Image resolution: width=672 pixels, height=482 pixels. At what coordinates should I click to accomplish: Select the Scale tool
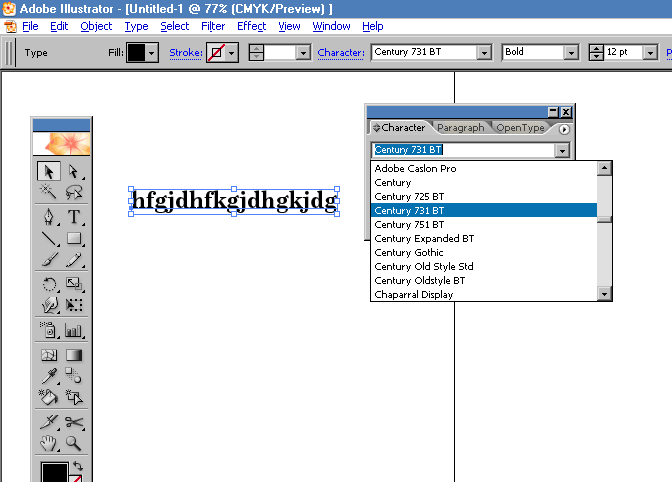coord(74,284)
